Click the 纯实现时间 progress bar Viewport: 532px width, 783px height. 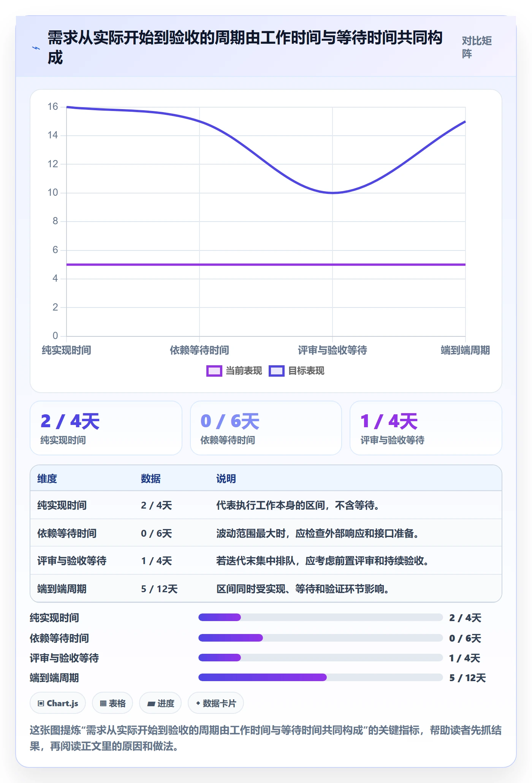coord(321,617)
